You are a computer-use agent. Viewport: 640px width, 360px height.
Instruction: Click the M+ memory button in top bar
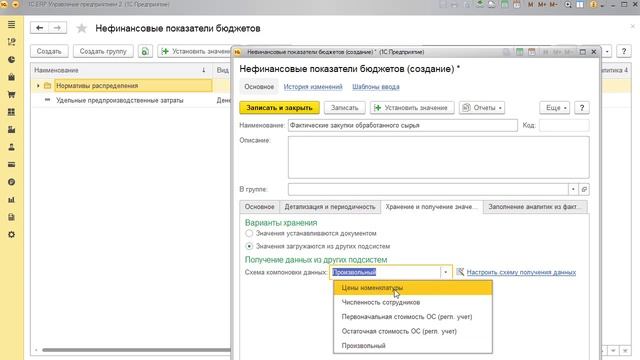542,4
